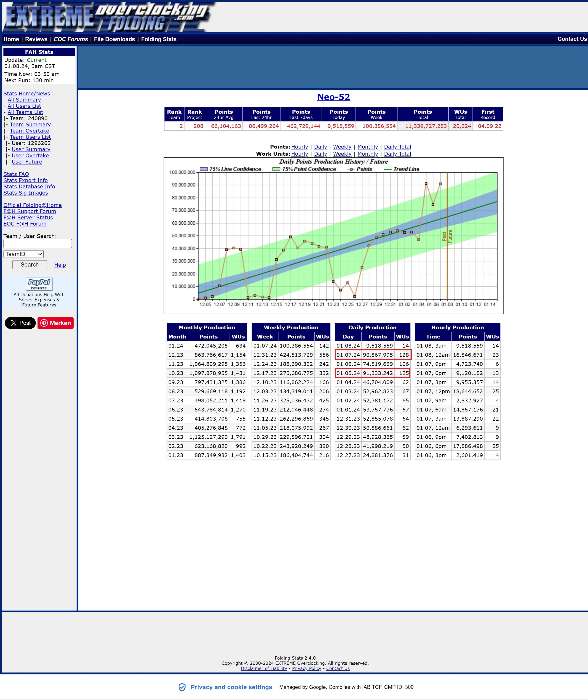Click the 01.07.24 daily production row
588x700 pixels.
(373, 355)
